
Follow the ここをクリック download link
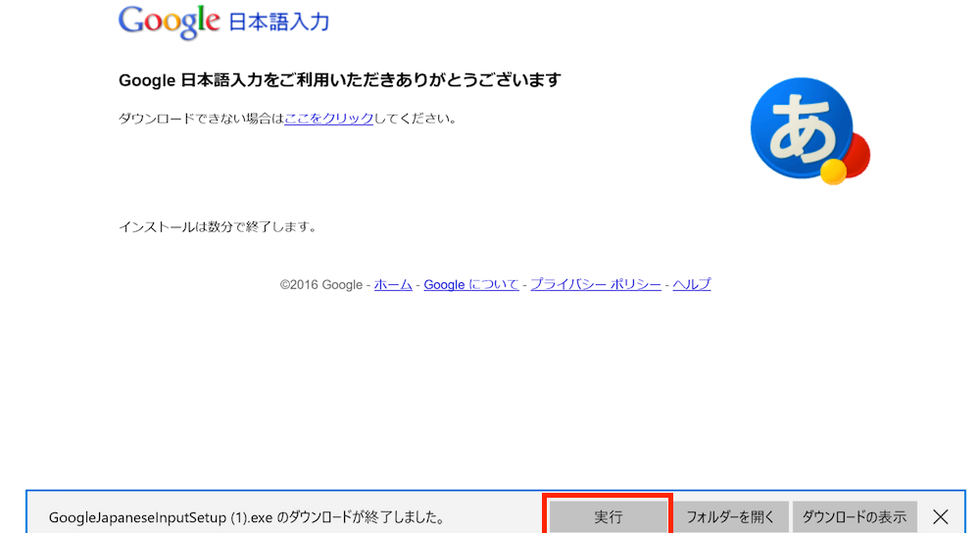(328, 119)
